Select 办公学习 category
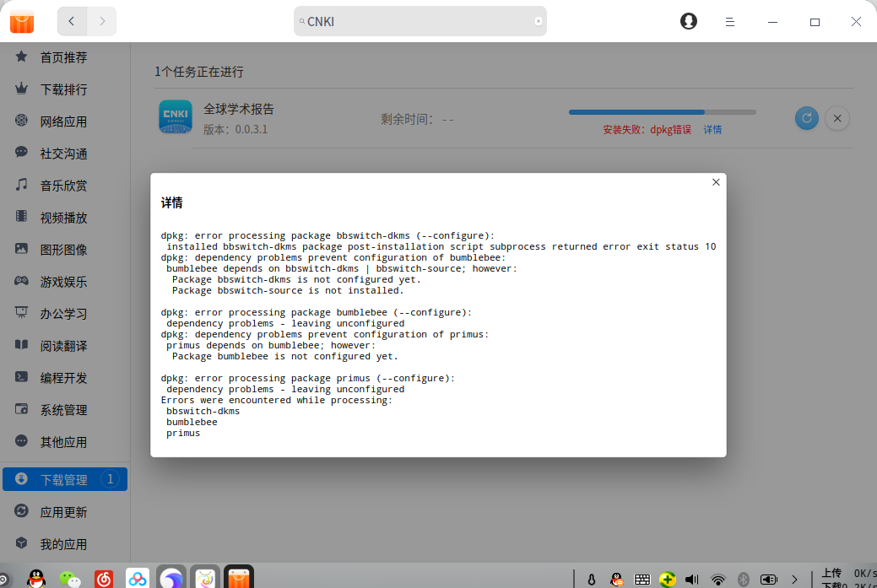Screen dimensions: 877x588 pyautogui.click(x=65, y=314)
